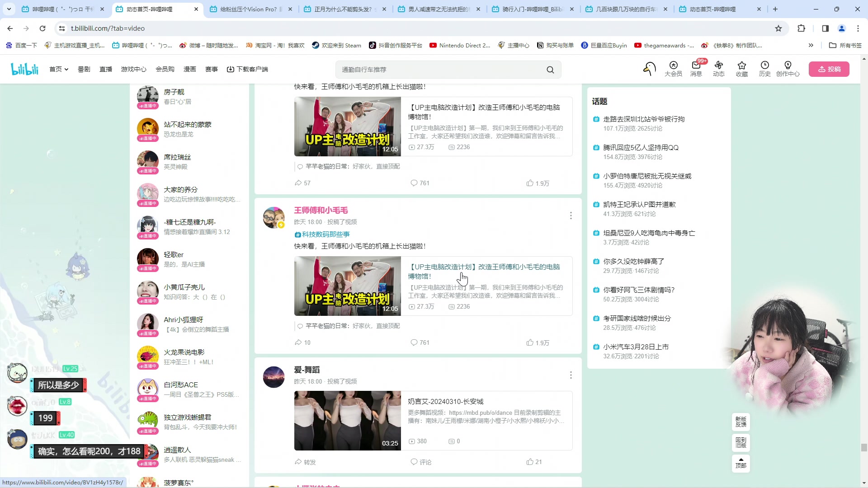Image resolution: width=868 pixels, height=488 pixels.
Task: Click the bilibili logo
Action: coord(24,69)
